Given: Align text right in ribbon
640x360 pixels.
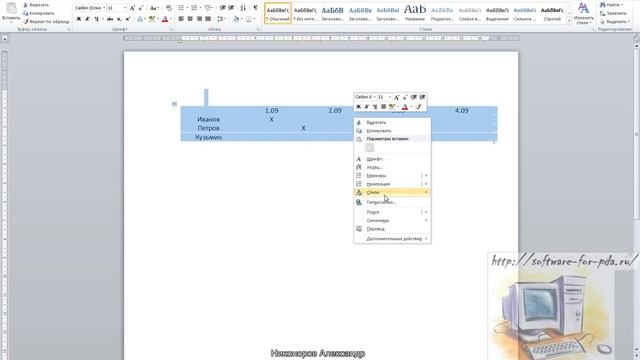Looking at the screenshot, I should click(x=199, y=19).
